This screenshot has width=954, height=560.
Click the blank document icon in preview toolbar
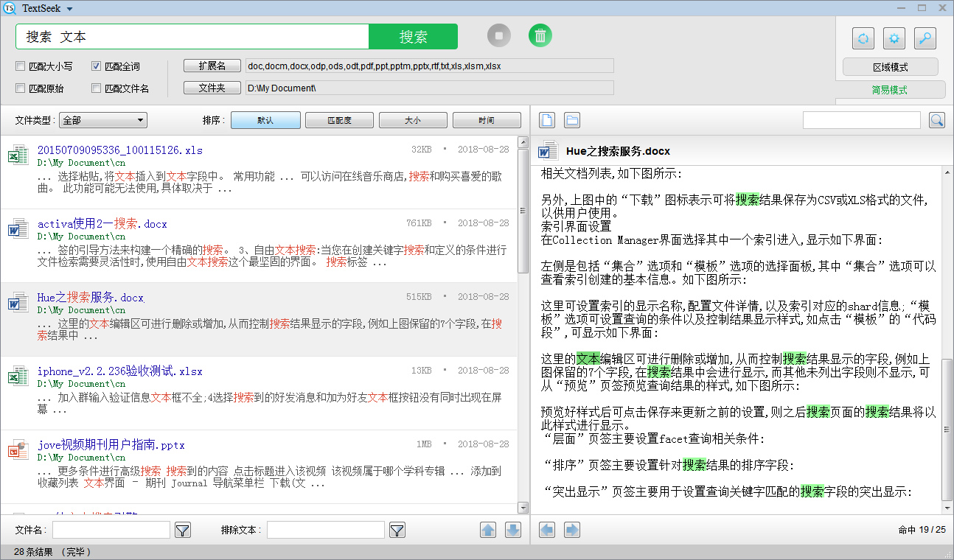547,120
